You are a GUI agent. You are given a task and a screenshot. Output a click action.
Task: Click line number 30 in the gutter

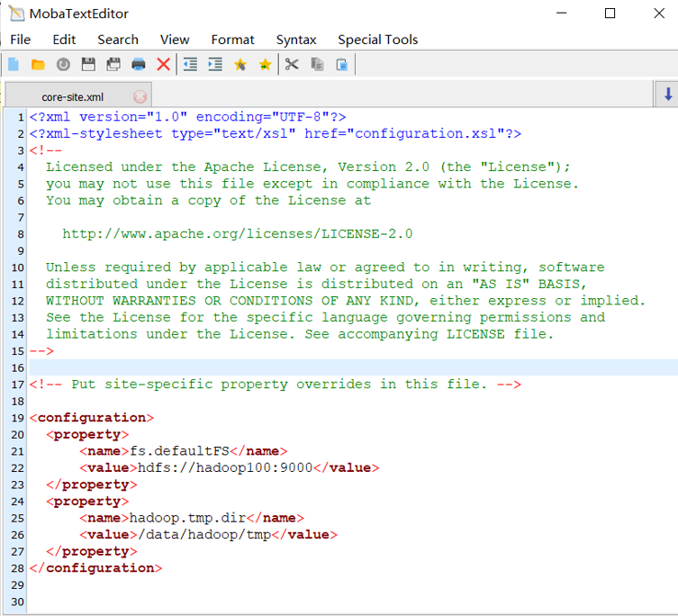pyautogui.click(x=18, y=602)
